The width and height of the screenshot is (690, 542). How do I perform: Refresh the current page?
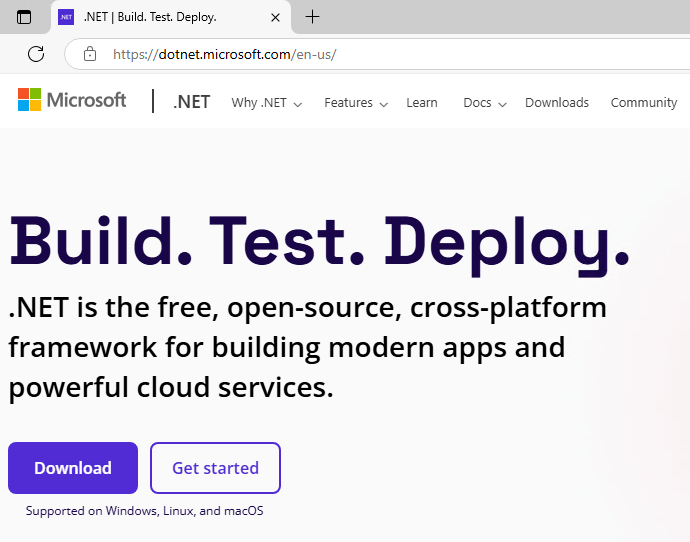pyautogui.click(x=36, y=54)
